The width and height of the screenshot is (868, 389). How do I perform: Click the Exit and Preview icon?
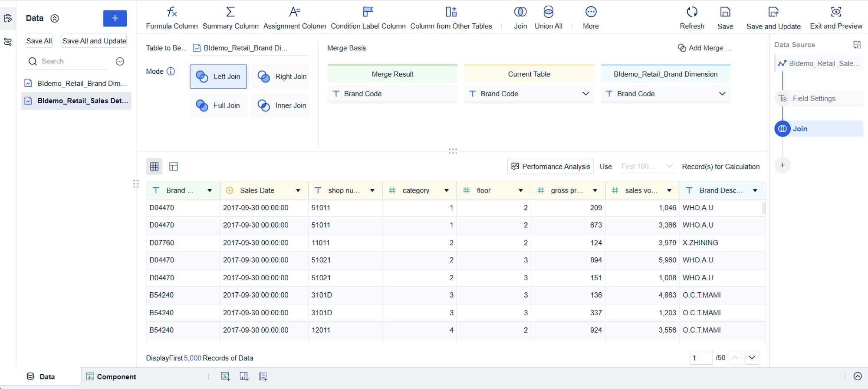click(836, 12)
